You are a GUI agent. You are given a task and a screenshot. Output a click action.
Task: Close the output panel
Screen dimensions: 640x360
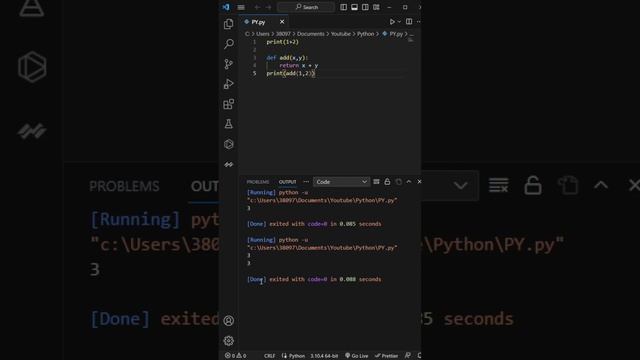tap(419, 182)
